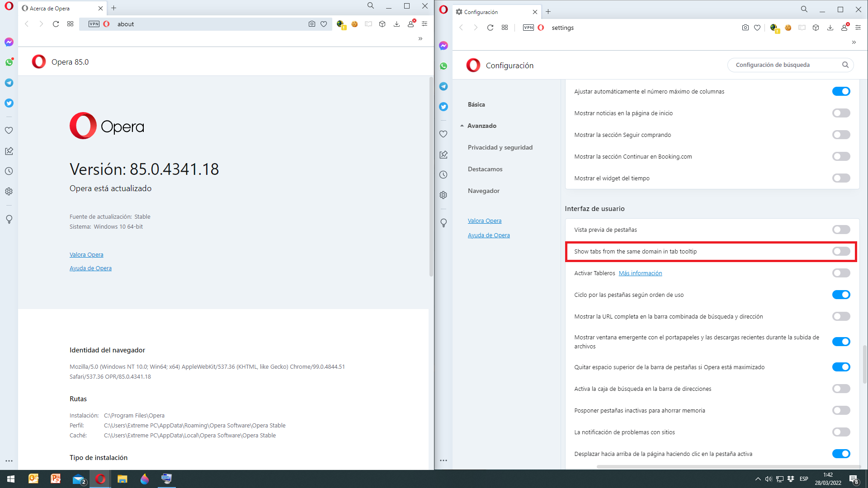
Task: Open Valora Opera link in settings sidebar
Action: (x=484, y=221)
